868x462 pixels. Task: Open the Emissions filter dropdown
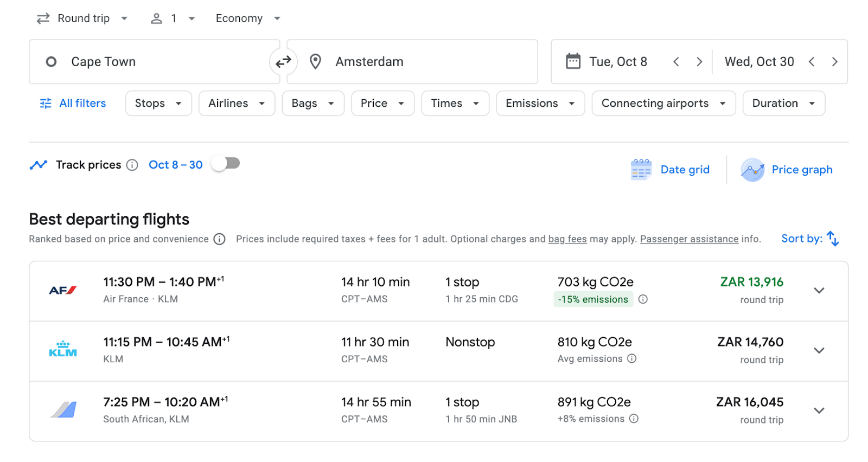540,103
